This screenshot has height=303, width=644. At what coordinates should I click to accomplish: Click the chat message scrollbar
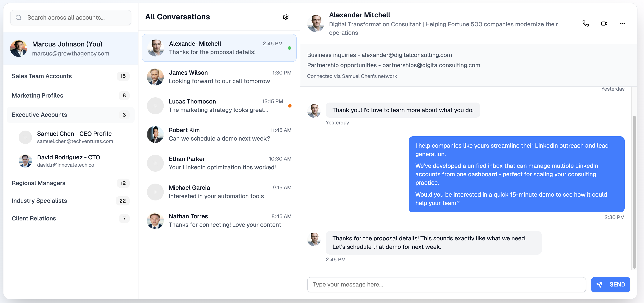634,192
